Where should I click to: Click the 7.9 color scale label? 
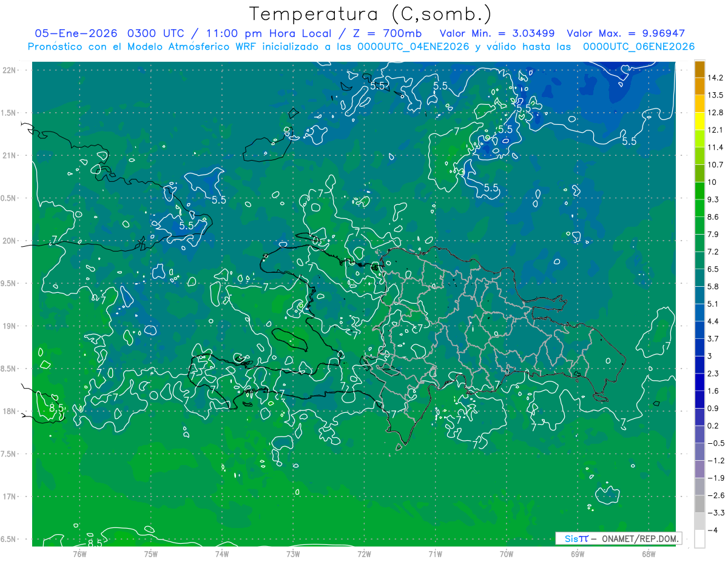tap(715, 235)
